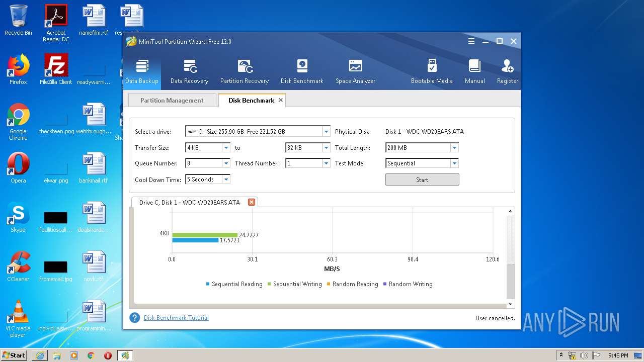This screenshot has height=362, width=644.
Task: Open Chrome from the taskbar
Action: point(91,355)
